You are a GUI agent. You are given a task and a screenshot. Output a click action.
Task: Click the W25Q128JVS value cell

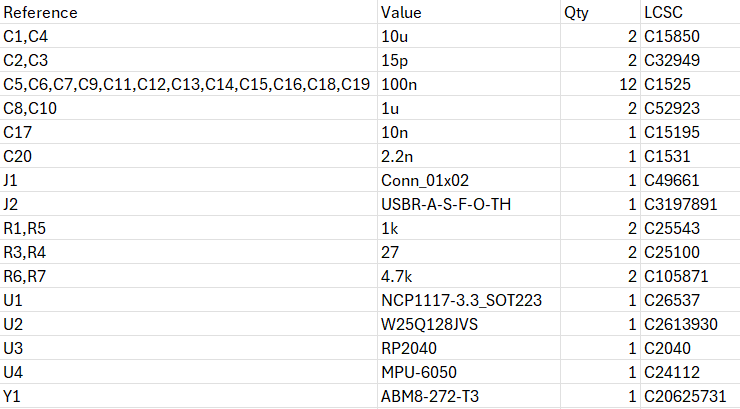(431, 325)
